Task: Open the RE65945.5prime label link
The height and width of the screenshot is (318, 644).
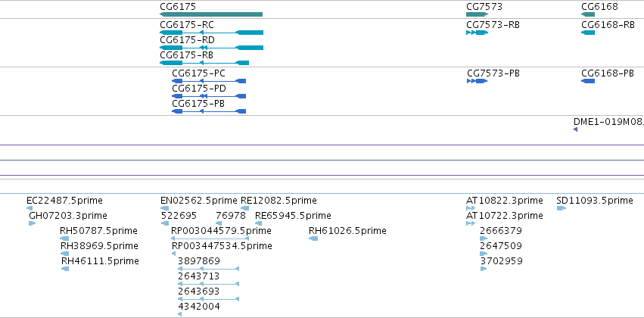Action: click(293, 216)
